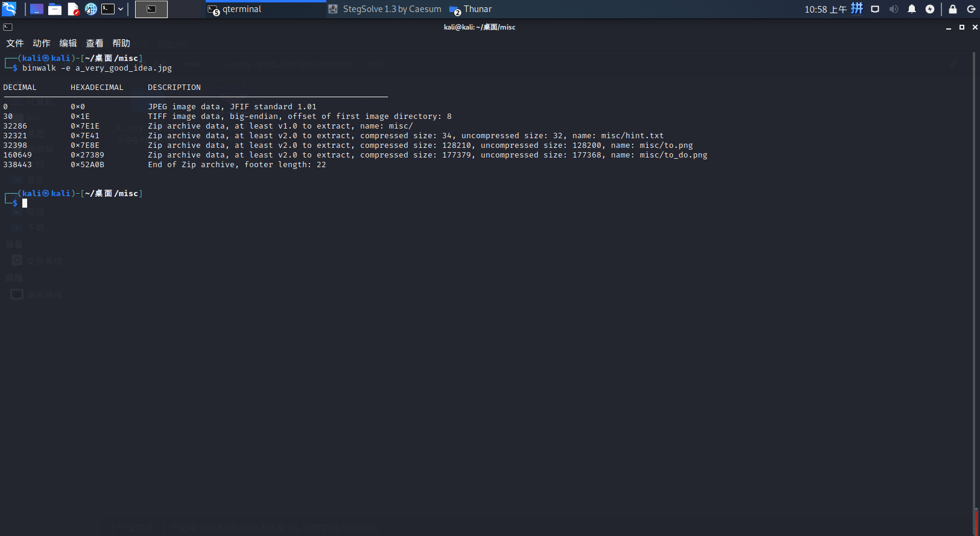
Task: Click the misc/to.png zip entry line
Action: (420, 145)
